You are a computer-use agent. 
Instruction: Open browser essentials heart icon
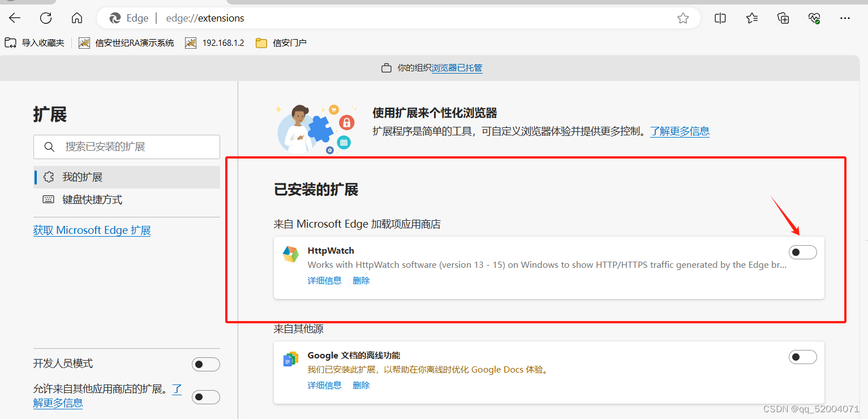coord(814,18)
